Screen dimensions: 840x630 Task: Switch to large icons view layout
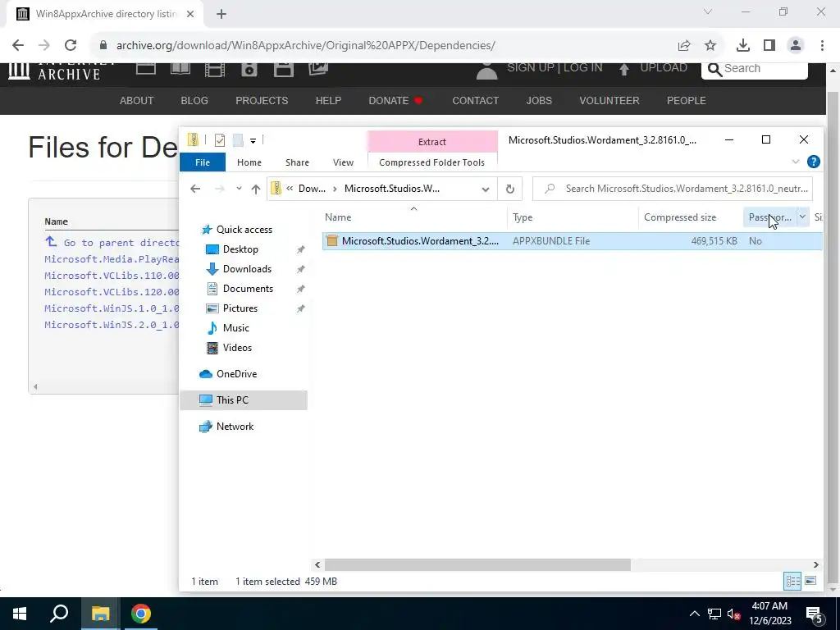click(810, 581)
